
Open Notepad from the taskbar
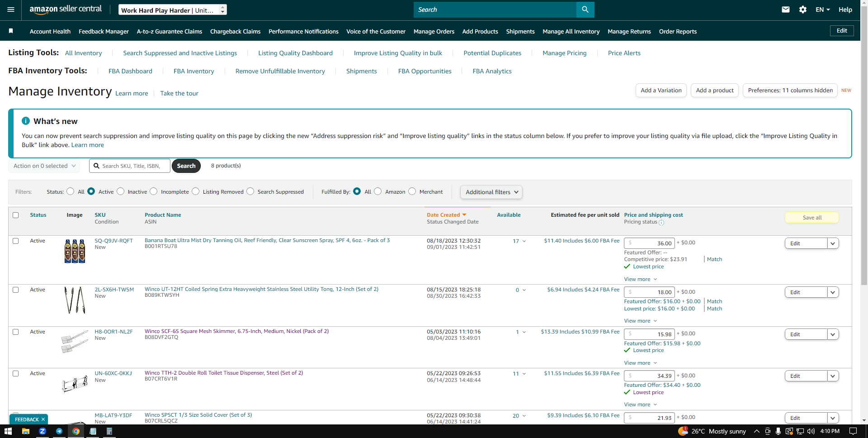click(x=93, y=431)
